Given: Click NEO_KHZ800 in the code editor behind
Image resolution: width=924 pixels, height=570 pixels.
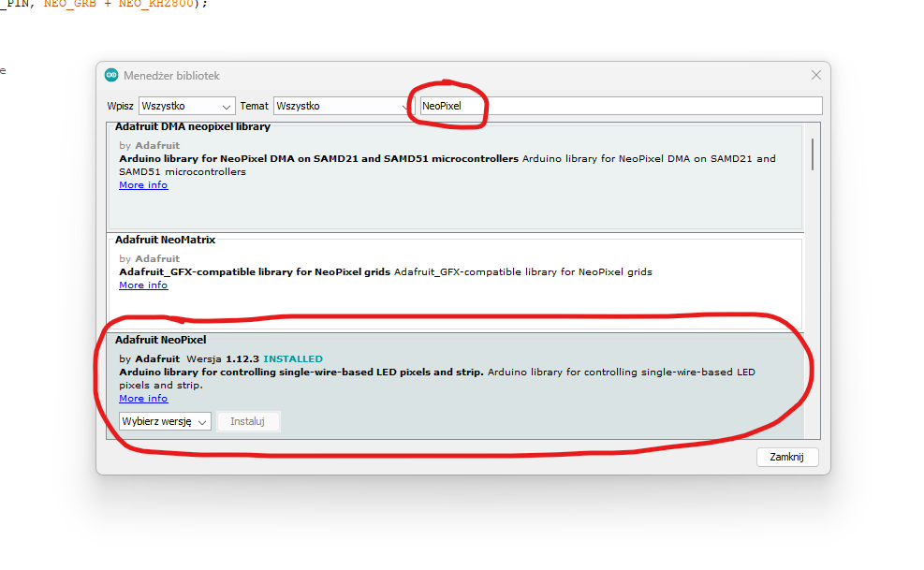Looking at the screenshot, I should click(x=156, y=4).
